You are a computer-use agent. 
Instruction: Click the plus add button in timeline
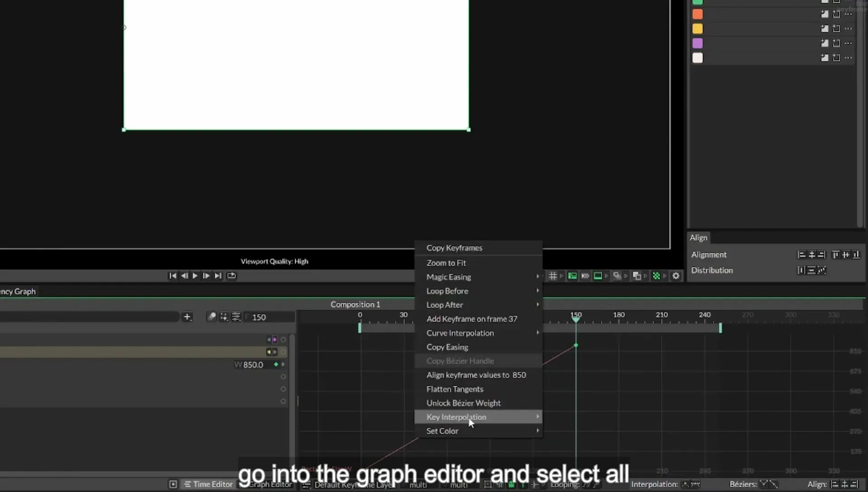pyautogui.click(x=187, y=317)
